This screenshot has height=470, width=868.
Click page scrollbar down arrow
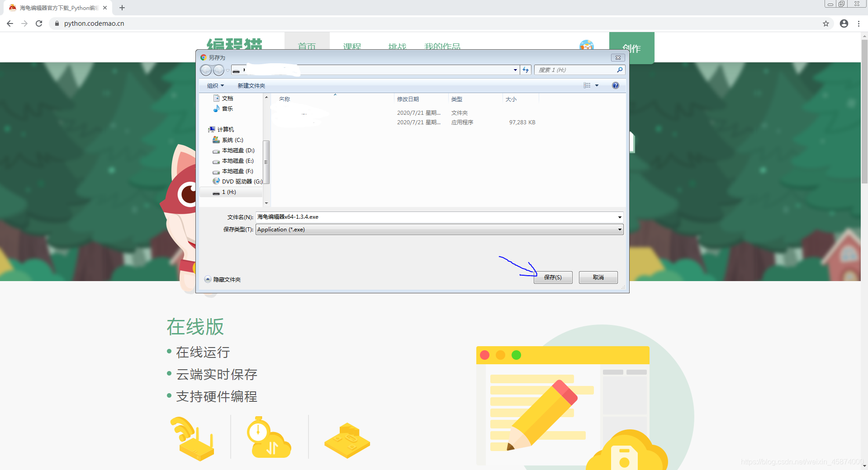864,466
